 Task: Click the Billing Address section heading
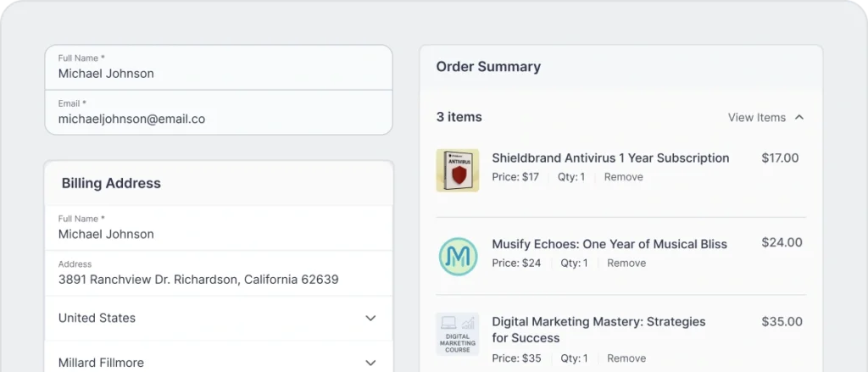pos(111,183)
